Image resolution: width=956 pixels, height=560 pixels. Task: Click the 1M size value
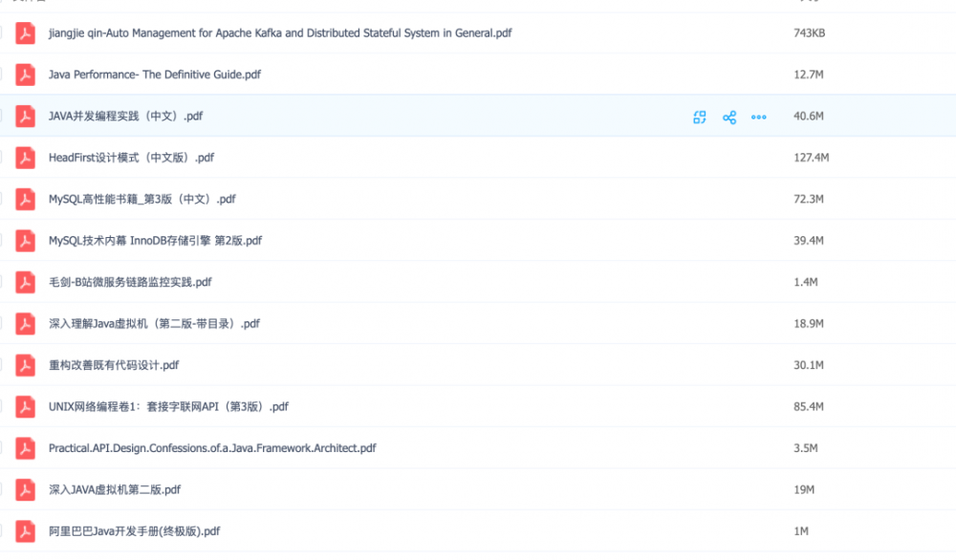pos(801,530)
